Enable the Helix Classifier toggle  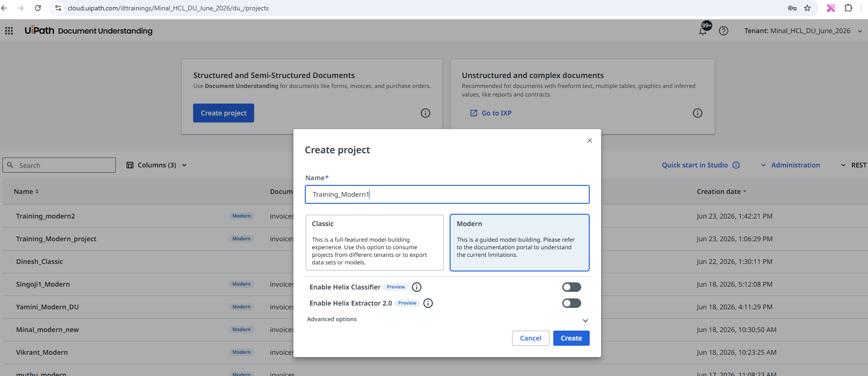[x=572, y=287]
